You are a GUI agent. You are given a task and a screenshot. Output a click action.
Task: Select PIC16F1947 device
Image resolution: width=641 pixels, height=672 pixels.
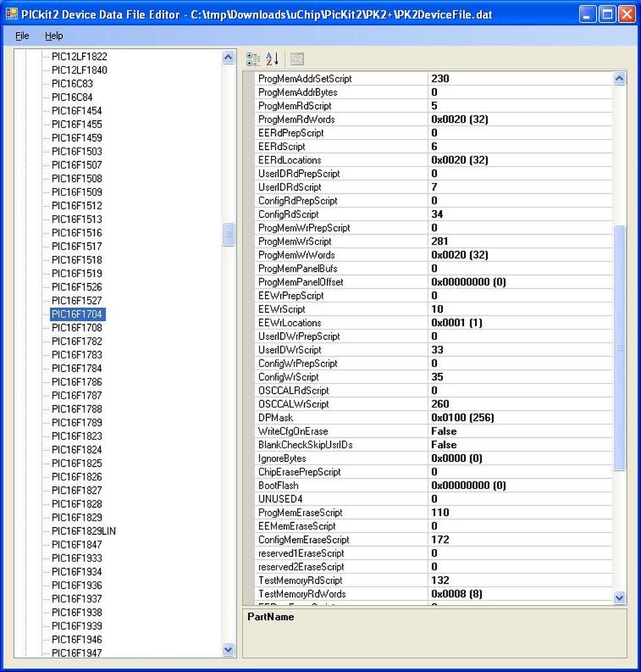(77, 653)
